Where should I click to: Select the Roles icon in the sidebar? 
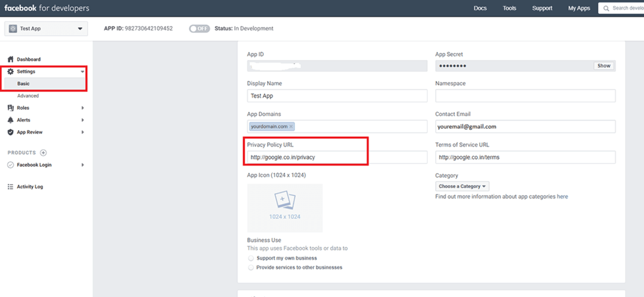11,107
